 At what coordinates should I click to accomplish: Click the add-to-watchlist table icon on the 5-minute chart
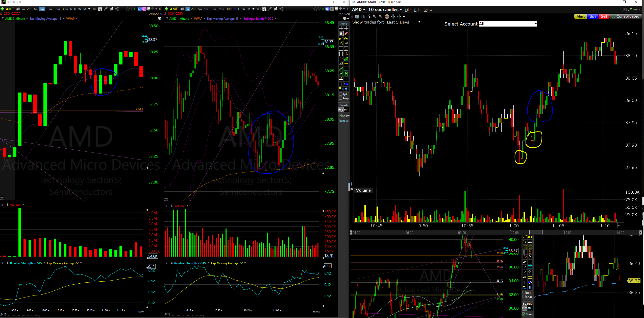point(100,9)
